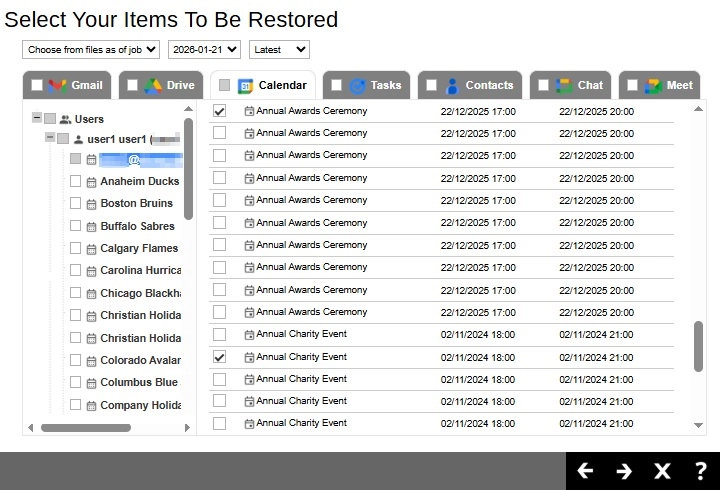Click the event list vertical scrollbar

tap(699, 346)
